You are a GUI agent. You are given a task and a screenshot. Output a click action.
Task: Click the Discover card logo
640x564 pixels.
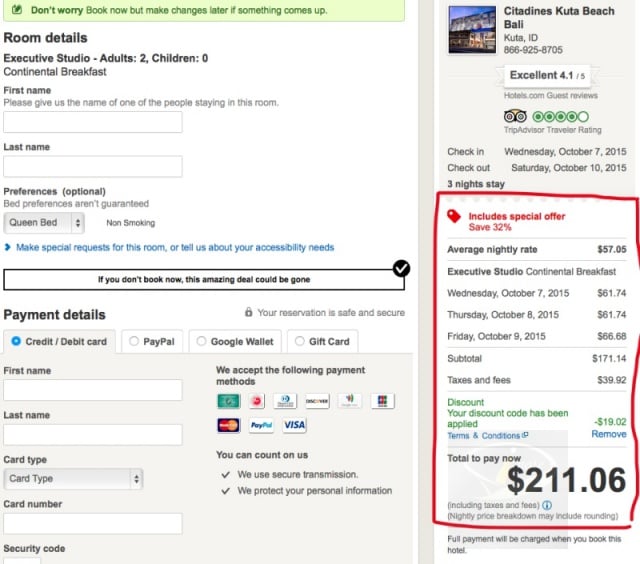317,401
